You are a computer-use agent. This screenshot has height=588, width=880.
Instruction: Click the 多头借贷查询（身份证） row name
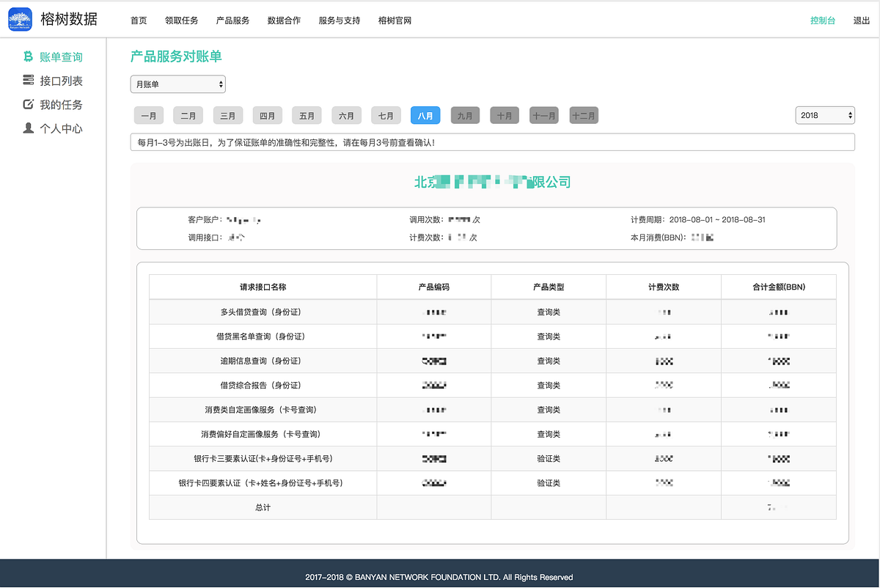click(x=263, y=312)
